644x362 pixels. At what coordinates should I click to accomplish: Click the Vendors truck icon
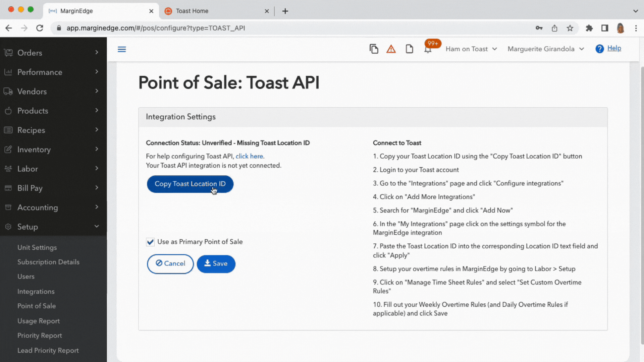pos(8,92)
